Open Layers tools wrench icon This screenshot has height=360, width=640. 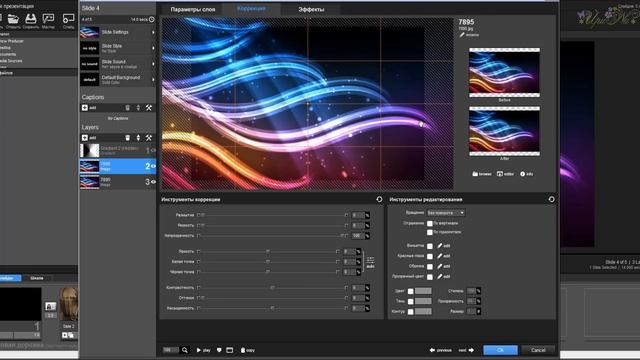coord(149,138)
